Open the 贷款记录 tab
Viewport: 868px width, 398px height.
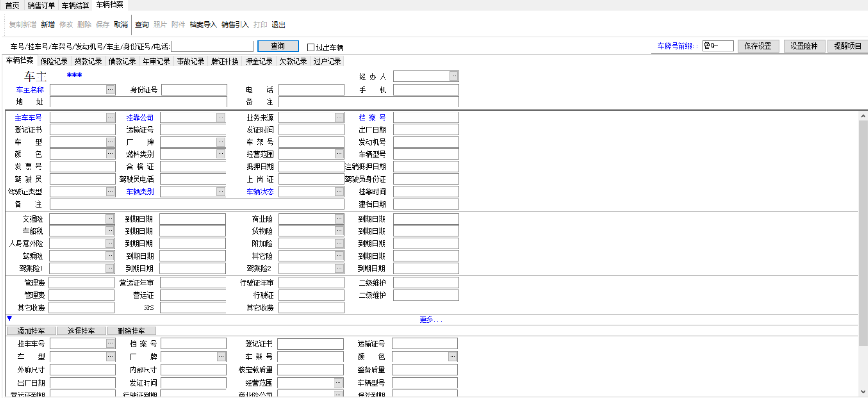[88, 61]
